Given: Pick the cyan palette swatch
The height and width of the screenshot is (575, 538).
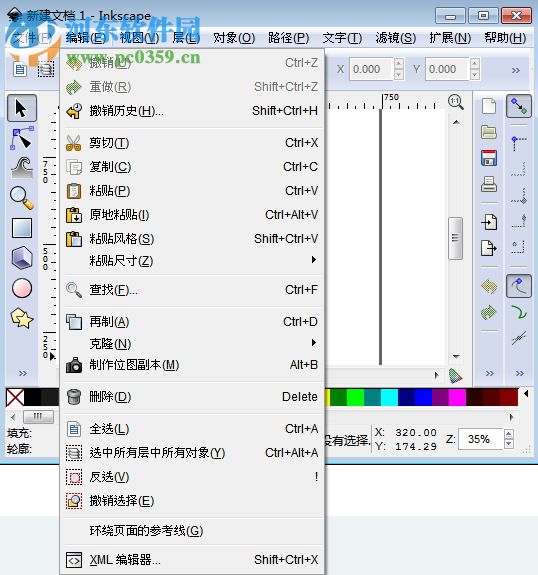Looking at the screenshot, I should (389, 398).
